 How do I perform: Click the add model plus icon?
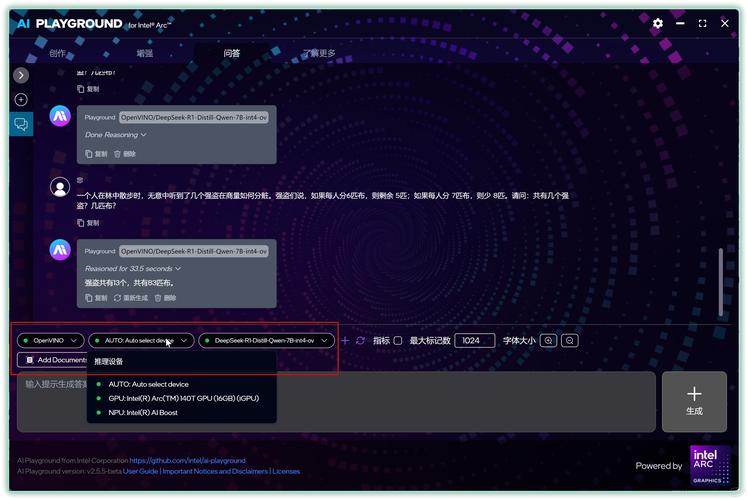click(x=346, y=341)
